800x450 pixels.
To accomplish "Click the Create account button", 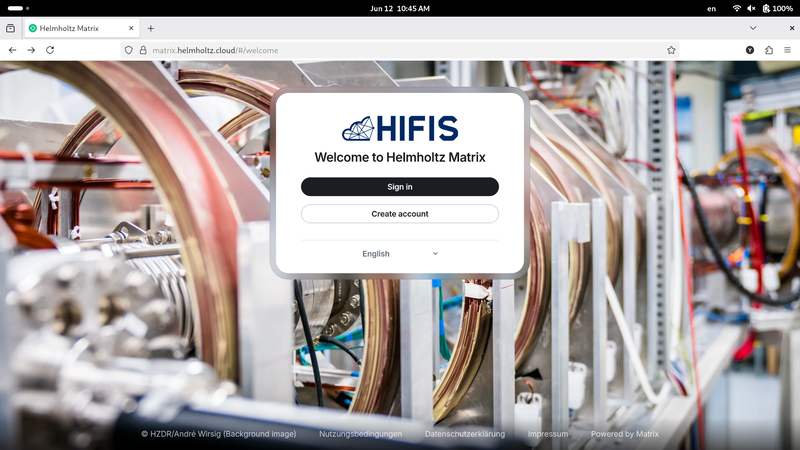I will [399, 214].
